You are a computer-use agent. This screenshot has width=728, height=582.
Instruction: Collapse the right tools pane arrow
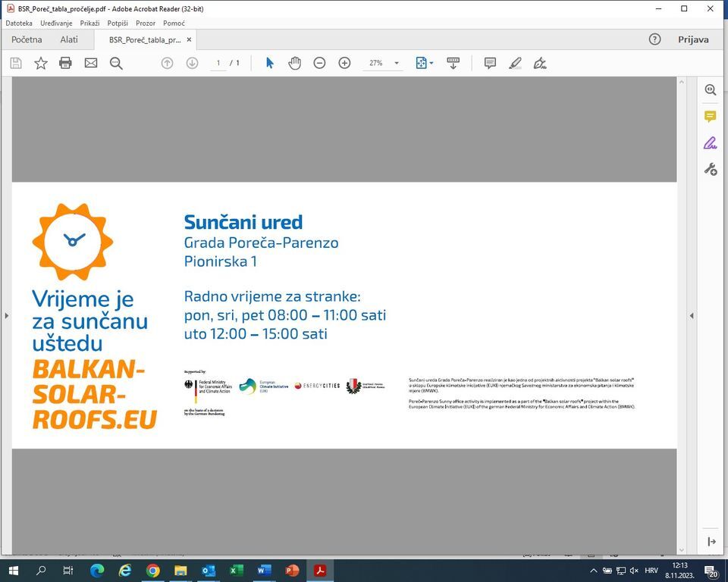point(692,315)
